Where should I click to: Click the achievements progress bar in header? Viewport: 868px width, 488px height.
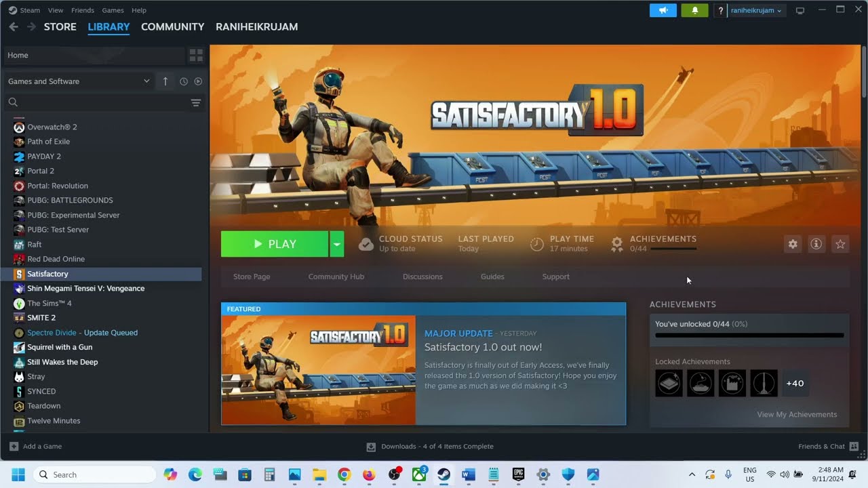click(x=673, y=249)
